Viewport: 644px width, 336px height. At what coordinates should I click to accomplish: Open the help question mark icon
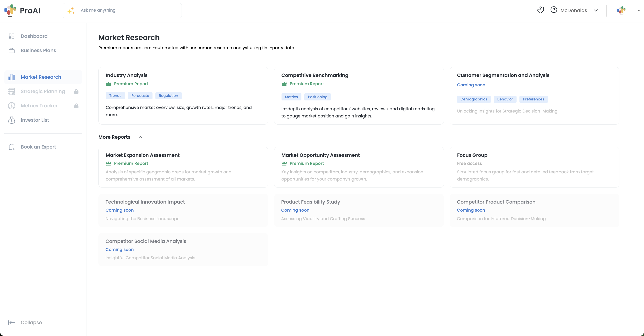554,10
